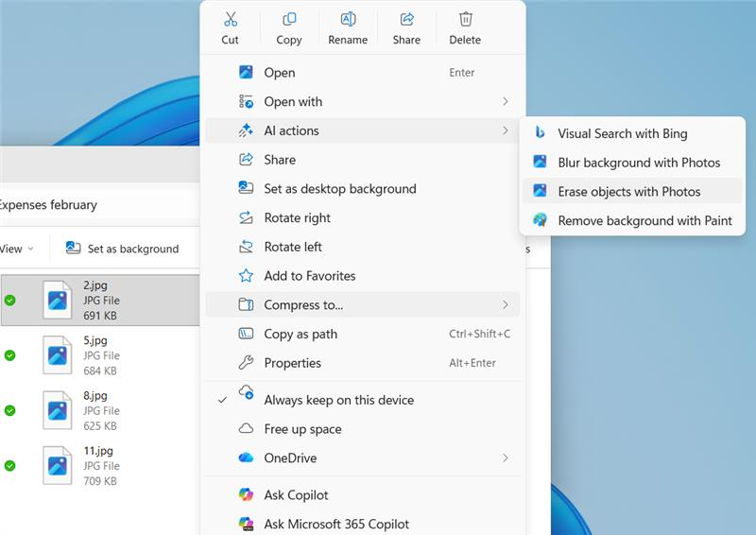This screenshot has width=756, height=535.
Task: Choose Copy as path entry
Action: pos(363,334)
